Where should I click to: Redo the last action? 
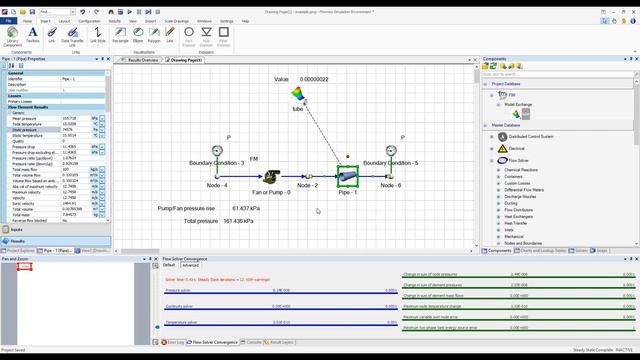[x=96, y=12]
